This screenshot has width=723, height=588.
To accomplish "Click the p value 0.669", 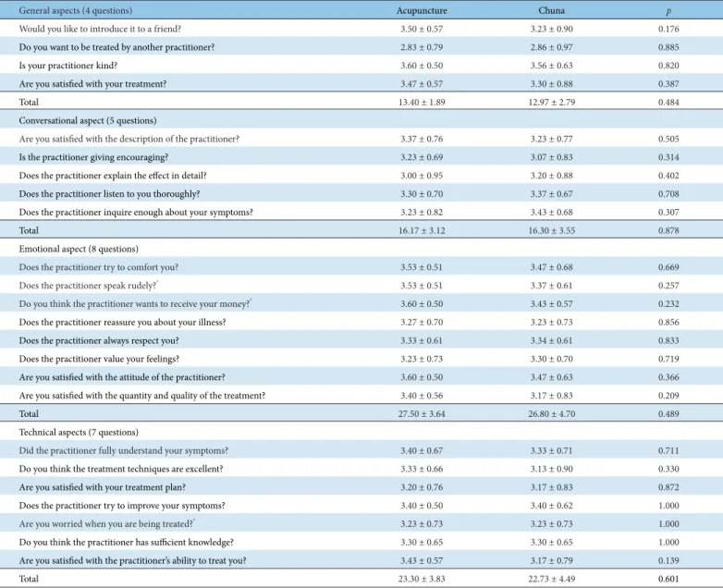I will tap(668, 267).
